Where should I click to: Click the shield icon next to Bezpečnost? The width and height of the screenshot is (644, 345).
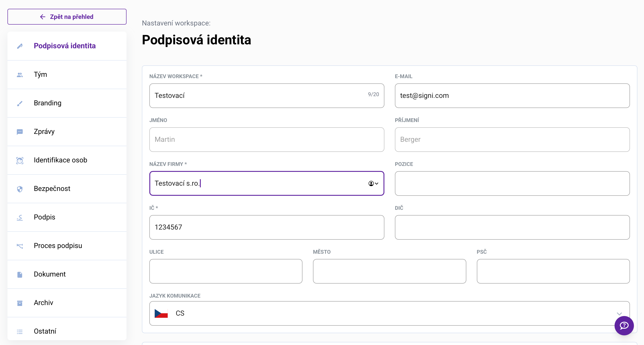pyautogui.click(x=20, y=189)
